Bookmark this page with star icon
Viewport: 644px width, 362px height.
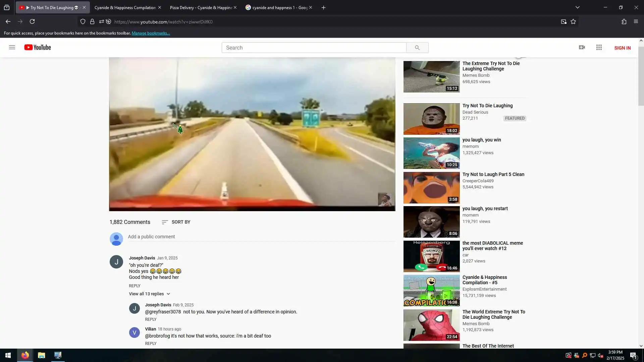(573, 21)
